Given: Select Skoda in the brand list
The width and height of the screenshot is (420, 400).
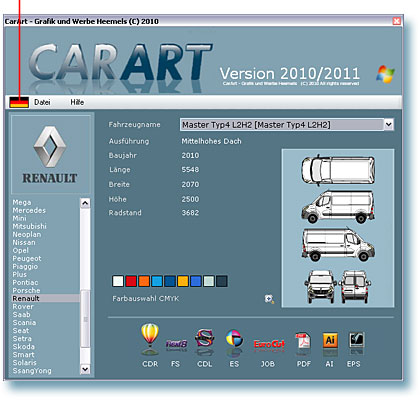Looking at the screenshot, I should coord(23,346).
